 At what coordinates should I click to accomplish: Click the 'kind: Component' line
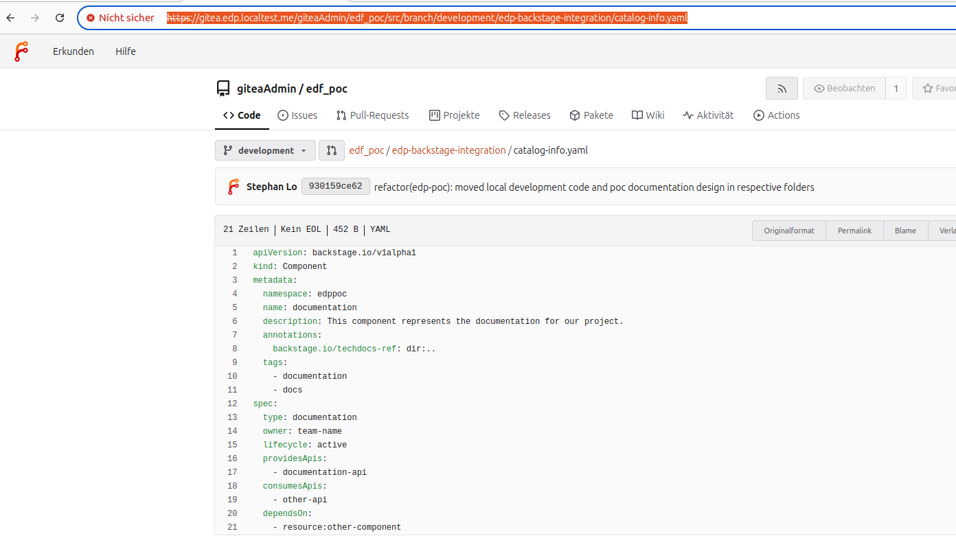pyautogui.click(x=290, y=266)
